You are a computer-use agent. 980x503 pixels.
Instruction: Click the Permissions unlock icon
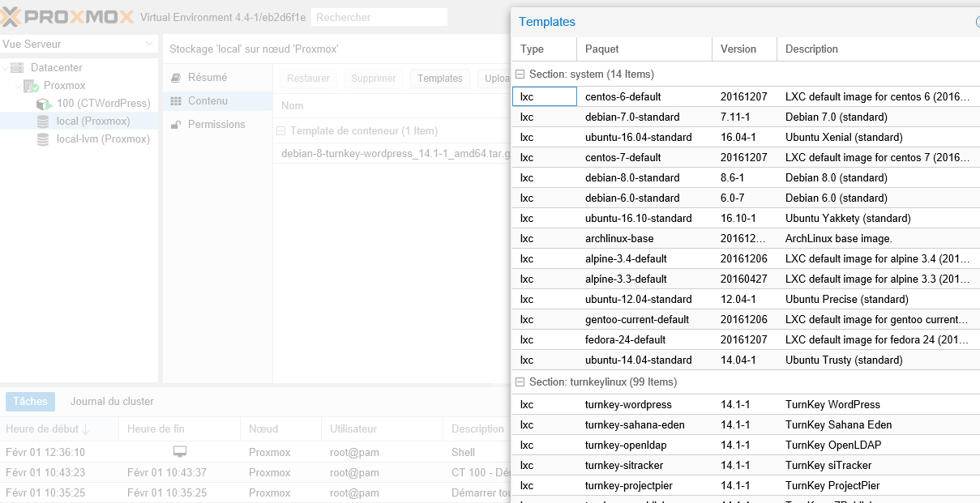coord(176,125)
